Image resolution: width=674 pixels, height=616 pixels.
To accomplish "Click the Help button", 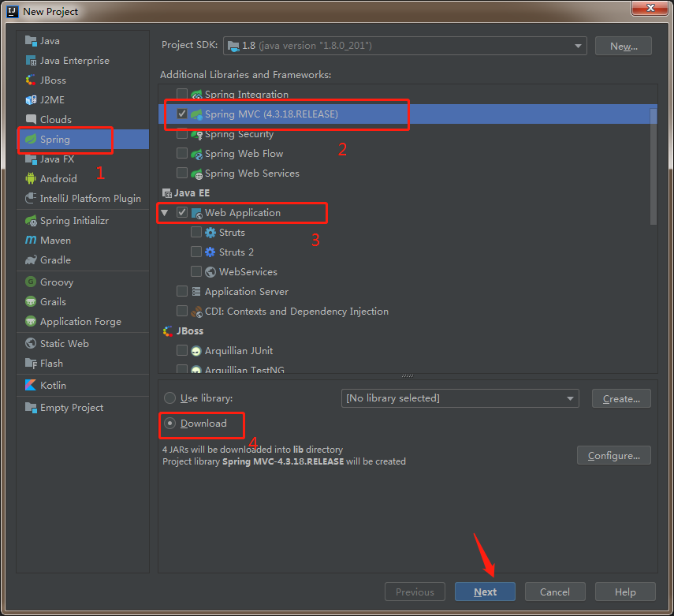I will [625, 592].
